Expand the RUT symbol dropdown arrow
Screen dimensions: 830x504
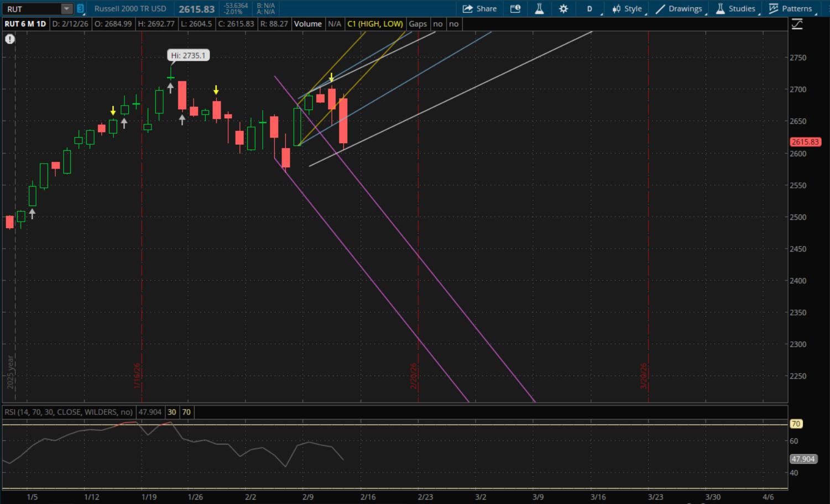point(66,9)
